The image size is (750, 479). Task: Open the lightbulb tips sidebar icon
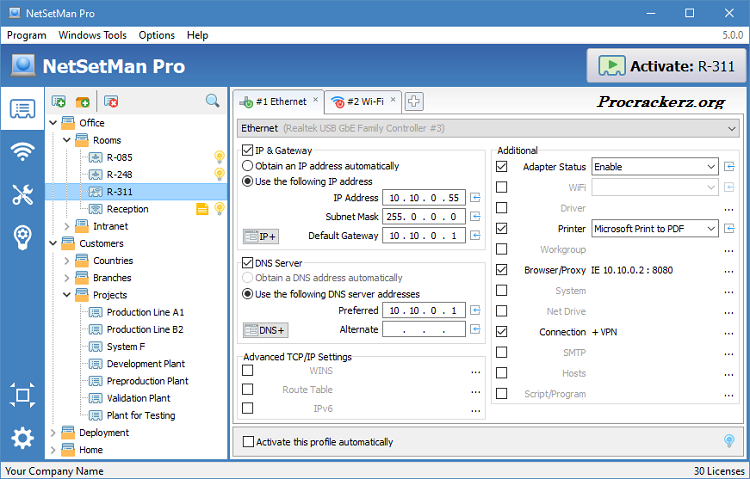(22, 238)
